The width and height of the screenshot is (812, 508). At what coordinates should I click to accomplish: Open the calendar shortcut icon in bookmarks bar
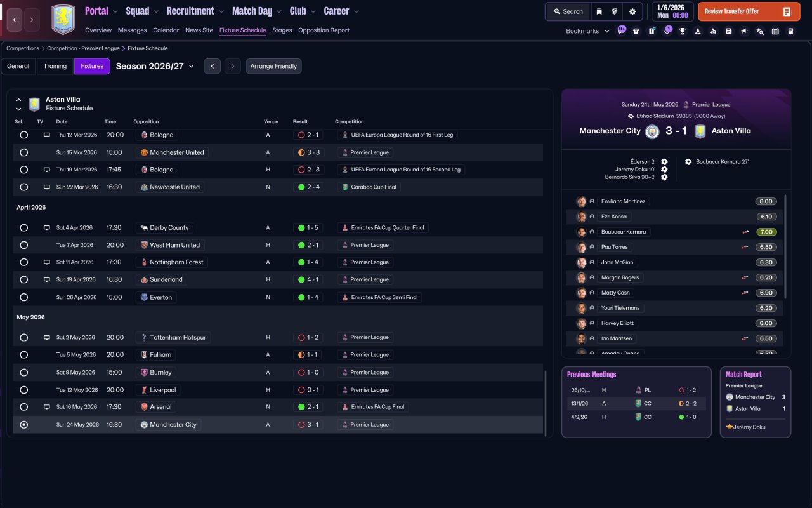(775, 31)
